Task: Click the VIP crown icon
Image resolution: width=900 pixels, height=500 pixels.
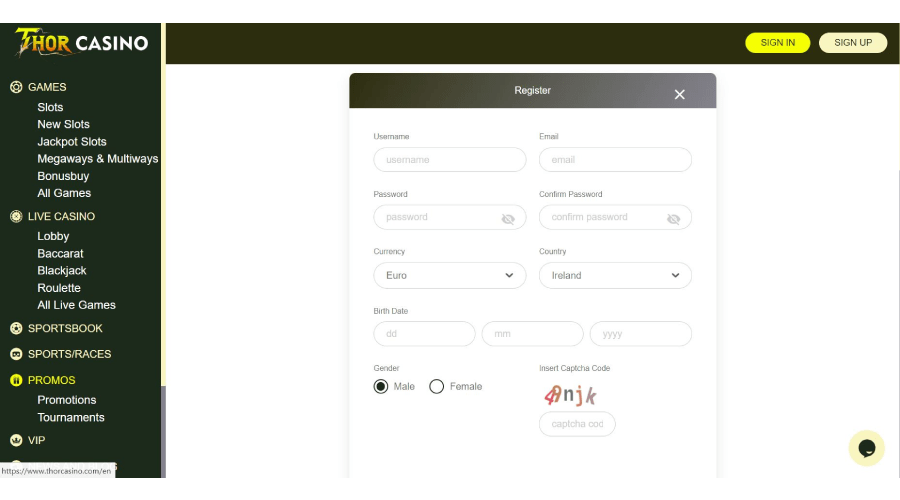Action: click(x=16, y=440)
